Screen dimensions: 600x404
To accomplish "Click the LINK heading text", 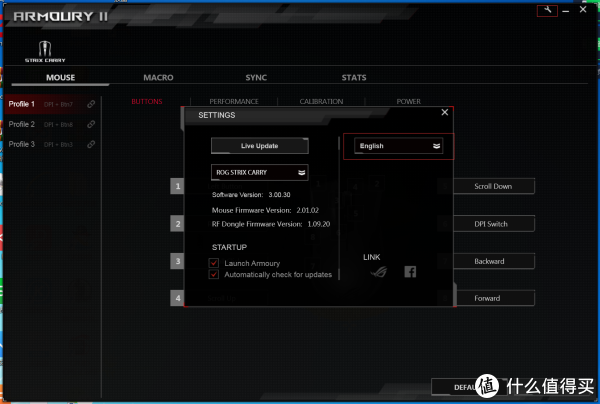I will tap(372, 257).
